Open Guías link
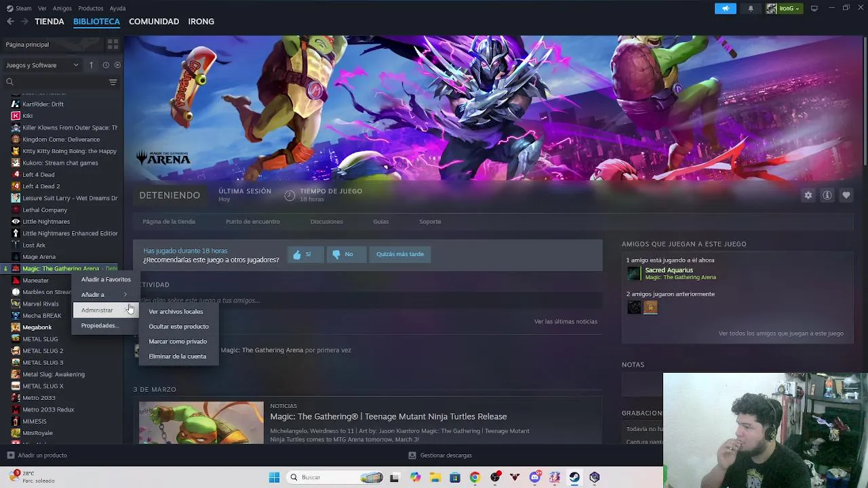This screenshot has width=868, height=488. (380, 222)
